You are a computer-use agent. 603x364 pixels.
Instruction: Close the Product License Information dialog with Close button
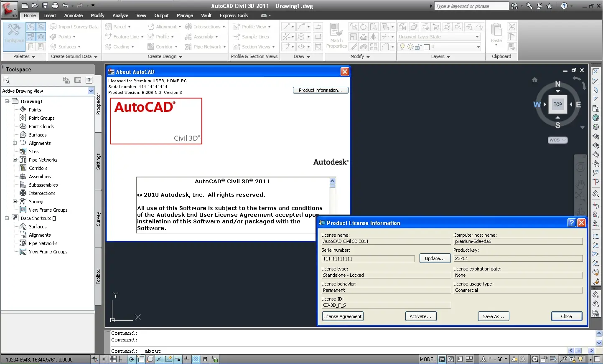566,316
